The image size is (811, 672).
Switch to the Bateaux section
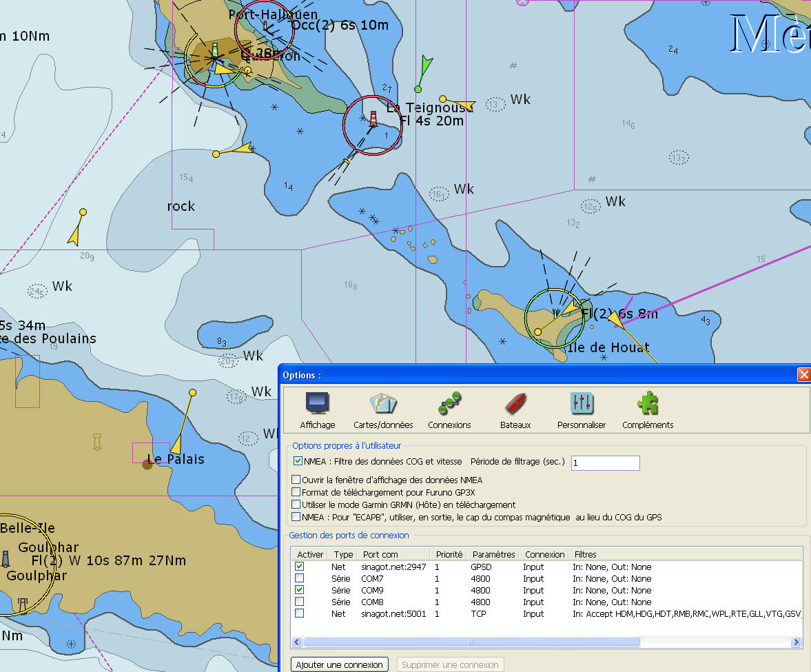(x=515, y=404)
